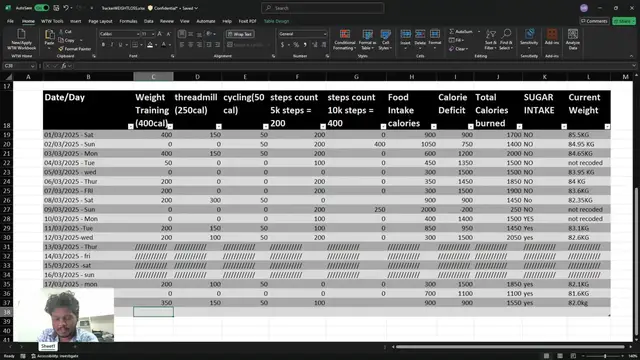Toggle Underline formatting

click(x=120, y=45)
